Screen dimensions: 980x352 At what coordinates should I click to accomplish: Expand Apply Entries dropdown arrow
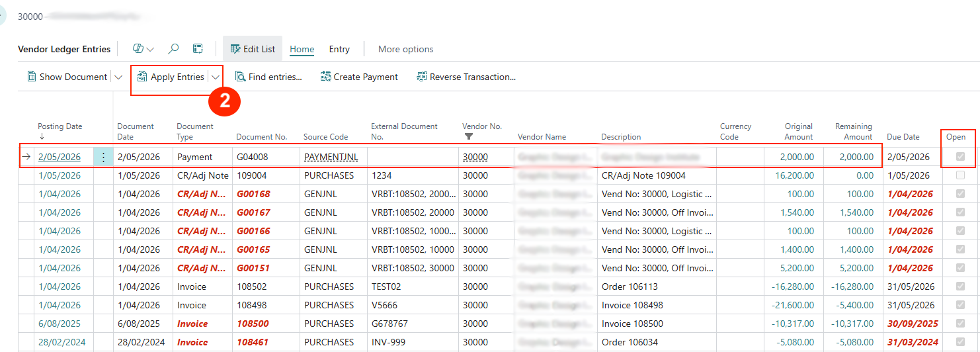click(x=216, y=77)
